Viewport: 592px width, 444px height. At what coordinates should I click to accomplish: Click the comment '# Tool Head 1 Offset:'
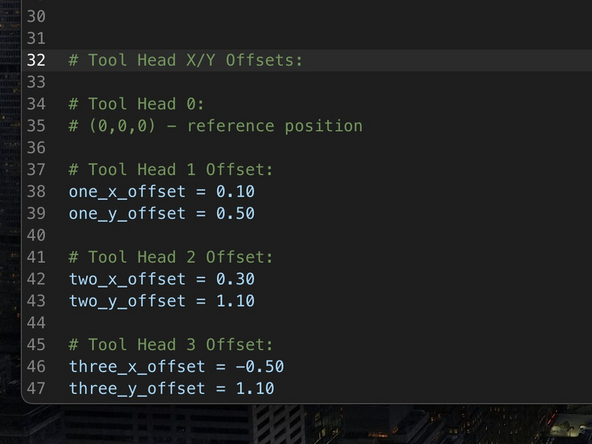(x=171, y=170)
